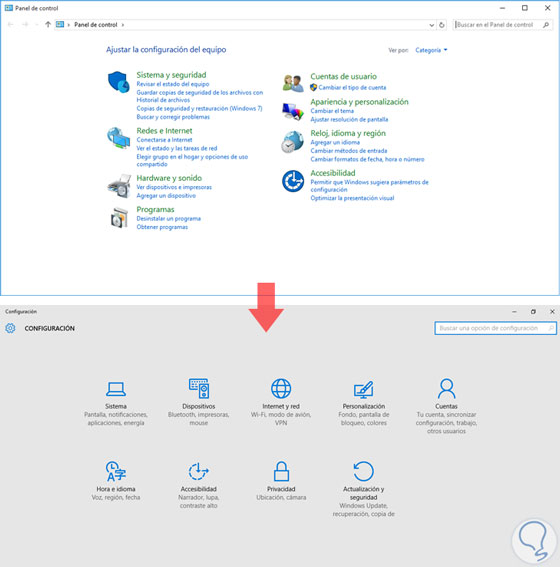Open Personalización settings tile
Screen dimensions: 560x567
coord(364,402)
